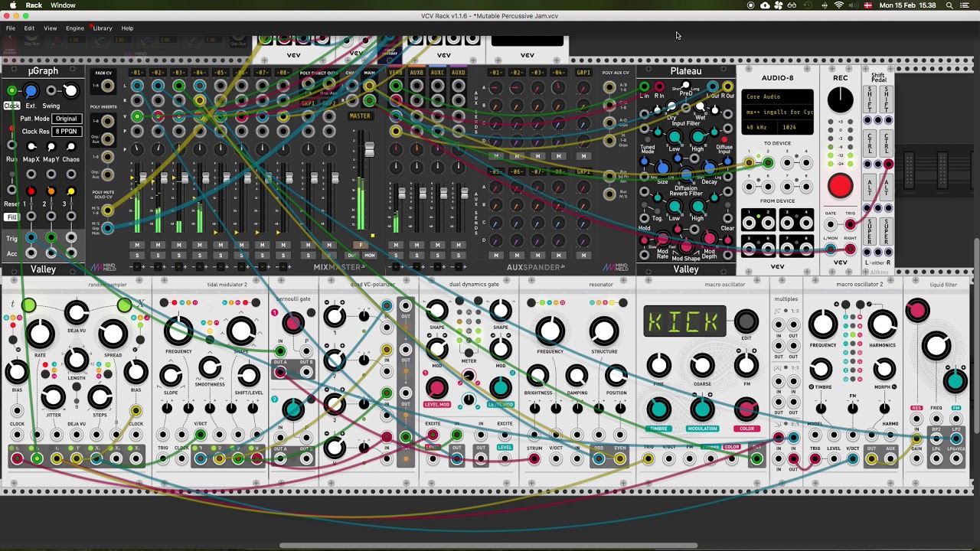Viewport: 980px width, 551px height.
Task: Click the Size knob on Plateau
Action: [663, 168]
